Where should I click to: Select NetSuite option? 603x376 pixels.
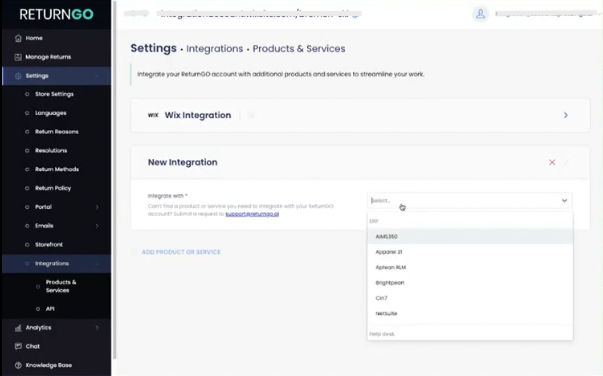click(x=470, y=313)
